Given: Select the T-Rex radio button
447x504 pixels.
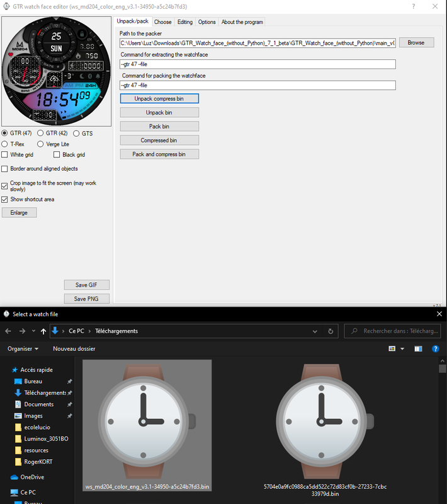Looking at the screenshot, I should [4, 144].
